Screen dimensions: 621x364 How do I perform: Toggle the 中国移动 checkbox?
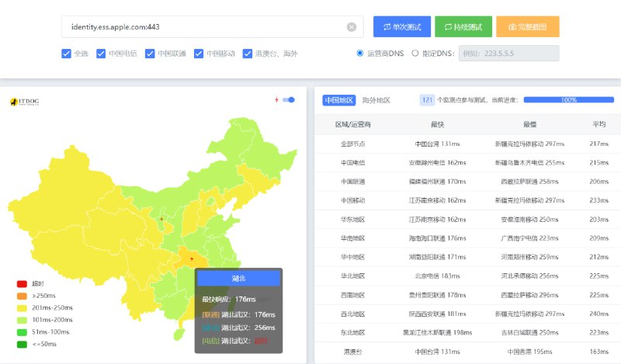(x=199, y=54)
